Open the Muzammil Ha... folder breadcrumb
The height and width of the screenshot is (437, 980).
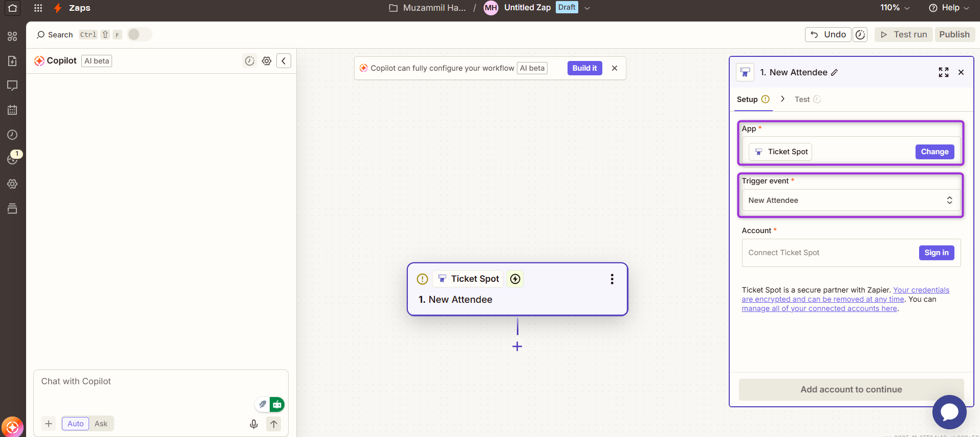427,8
